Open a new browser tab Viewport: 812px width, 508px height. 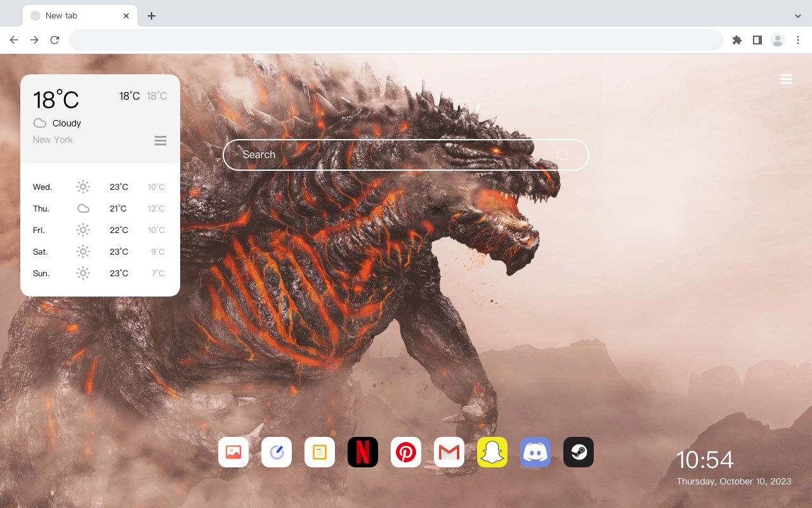coord(151,16)
